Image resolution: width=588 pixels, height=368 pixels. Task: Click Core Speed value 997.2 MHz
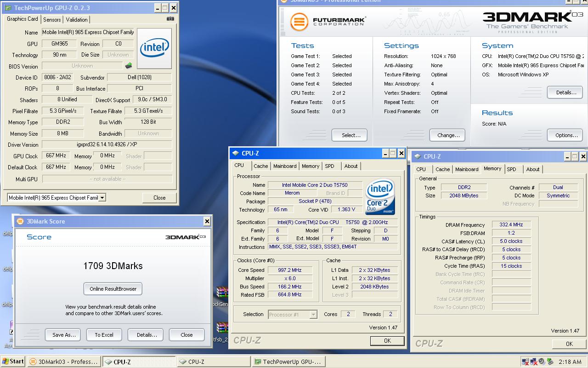[290, 270]
